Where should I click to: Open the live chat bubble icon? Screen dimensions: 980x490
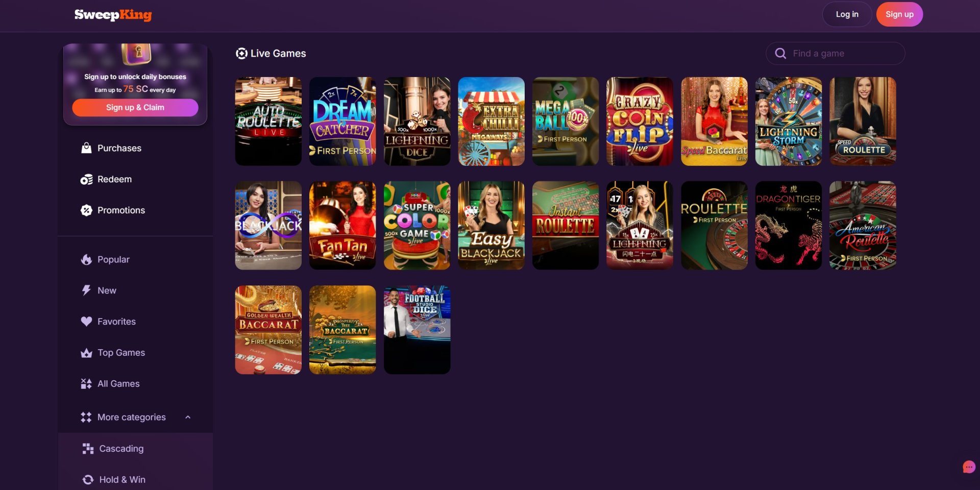pyautogui.click(x=969, y=467)
